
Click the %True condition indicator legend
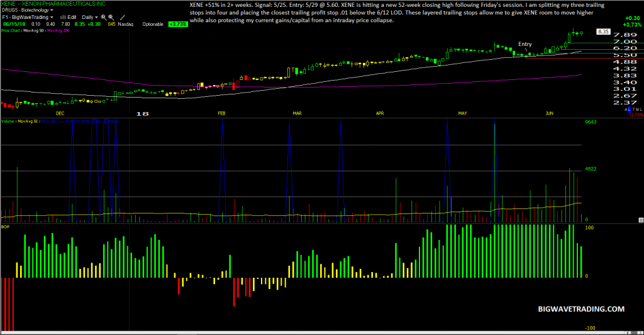click(x=80, y=122)
